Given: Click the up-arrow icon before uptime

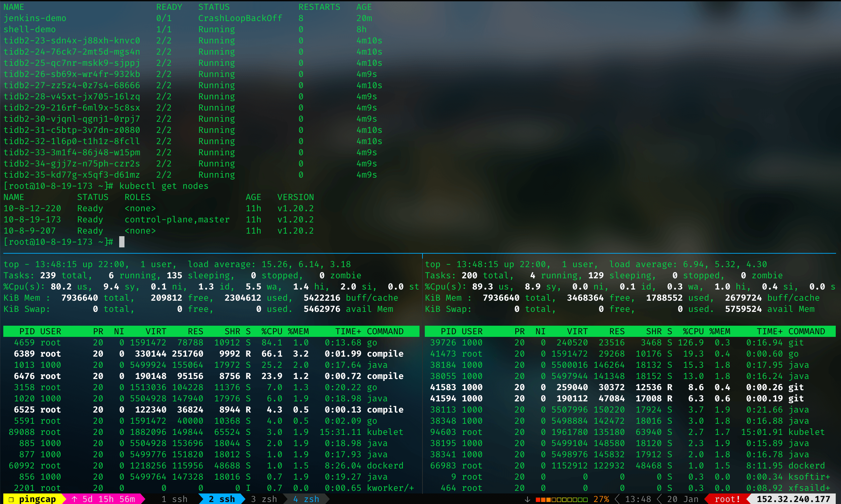Looking at the screenshot, I should (74, 499).
